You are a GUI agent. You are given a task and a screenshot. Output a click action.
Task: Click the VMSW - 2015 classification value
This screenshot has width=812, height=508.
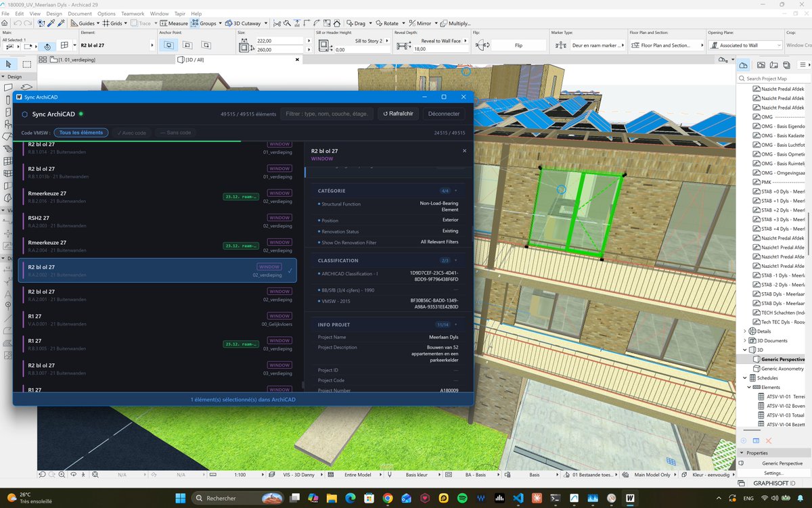pyautogui.click(x=434, y=303)
